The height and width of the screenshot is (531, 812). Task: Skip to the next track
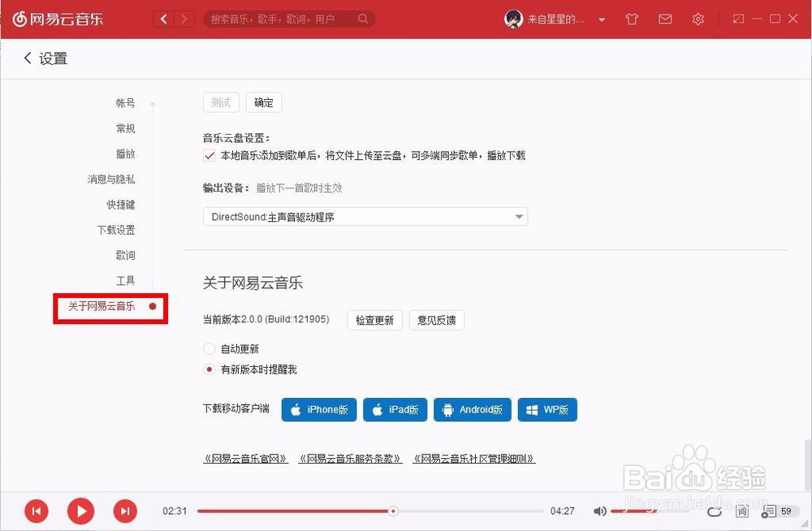(x=125, y=512)
